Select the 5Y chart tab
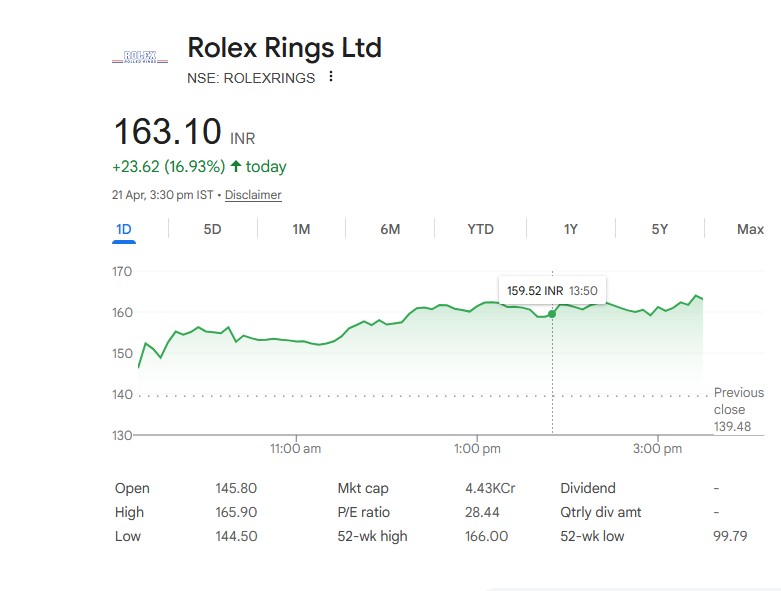 pyautogui.click(x=659, y=229)
